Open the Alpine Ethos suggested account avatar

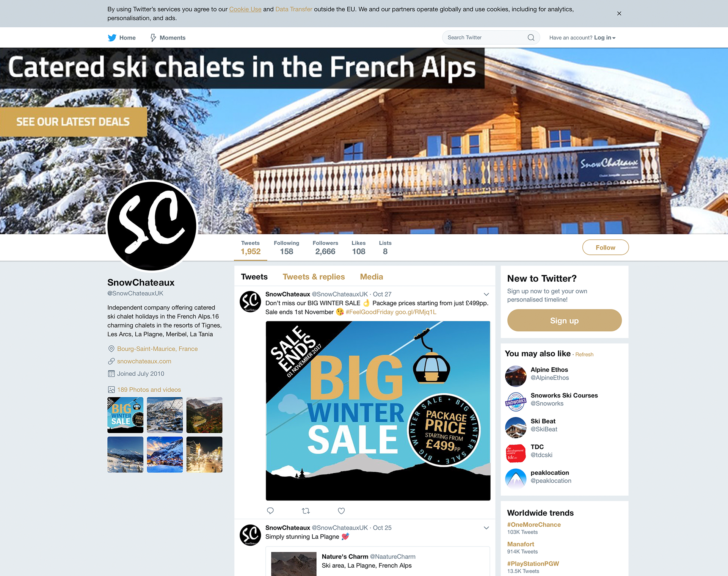pos(516,376)
